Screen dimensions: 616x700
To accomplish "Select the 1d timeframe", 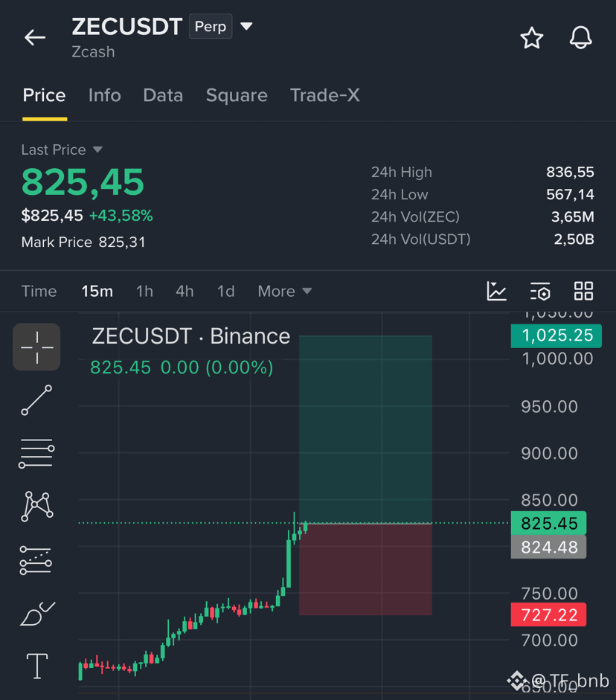I will [x=225, y=291].
